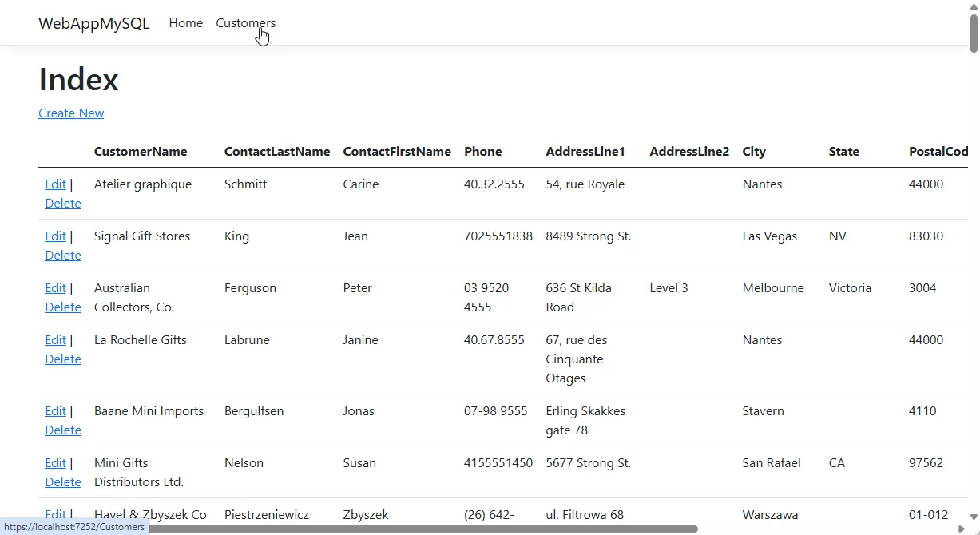The width and height of the screenshot is (980, 535).
Task: Edit the Signal Gift Stores row
Action: (55, 236)
